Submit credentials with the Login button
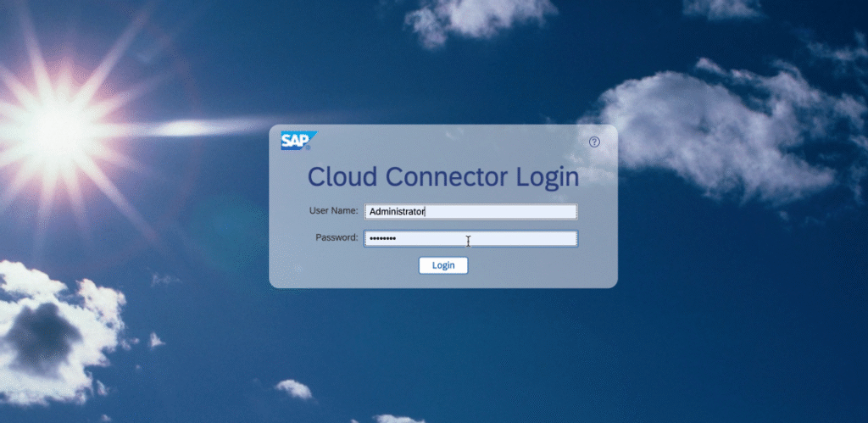Image resolution: width=868 pixels, height=423 pixels. pyautogui.click(x=443, y=266)
